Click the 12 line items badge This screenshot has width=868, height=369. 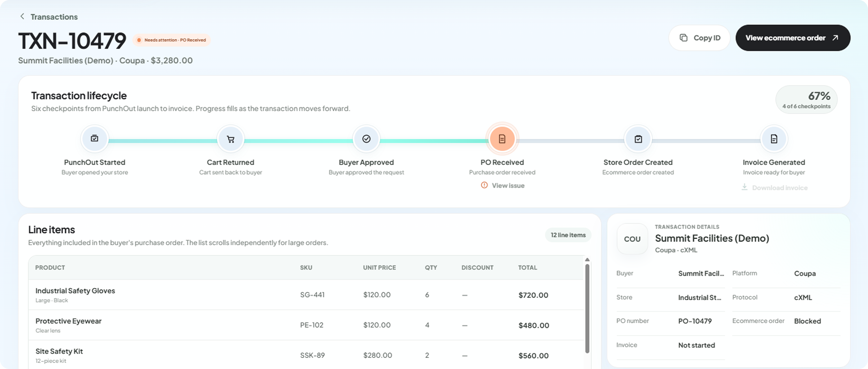click(568, 235)
